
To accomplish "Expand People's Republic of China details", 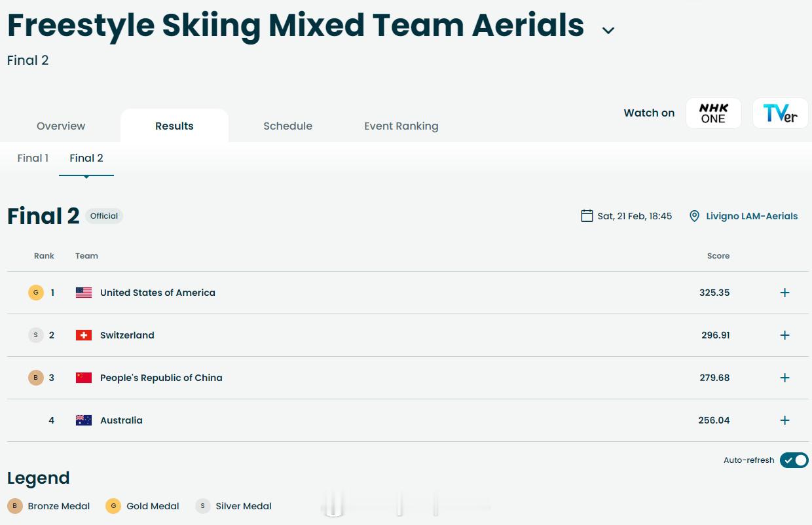I will pyautogui.click(x=784, y=378).
